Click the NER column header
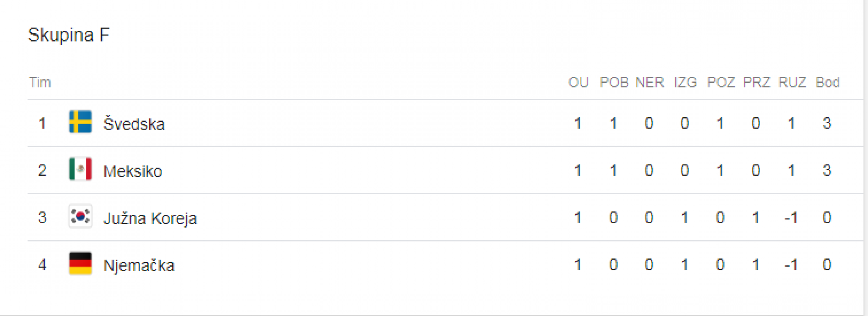This screenshot has width=868, height=316. click(650, 82)
